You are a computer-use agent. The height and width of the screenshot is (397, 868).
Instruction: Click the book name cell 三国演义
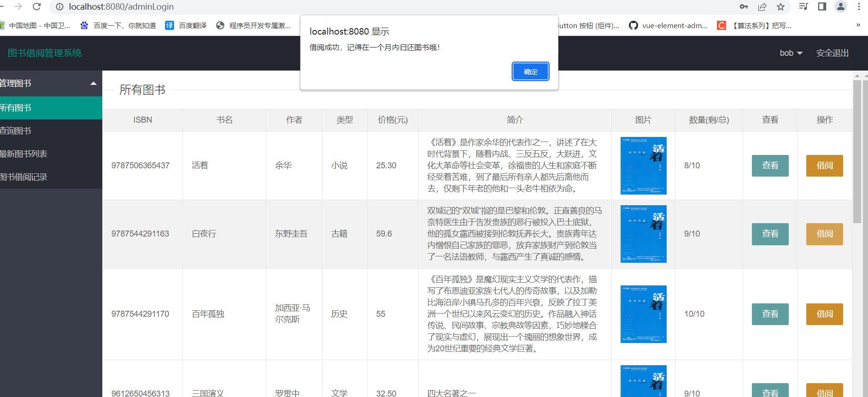click(208, 393)
